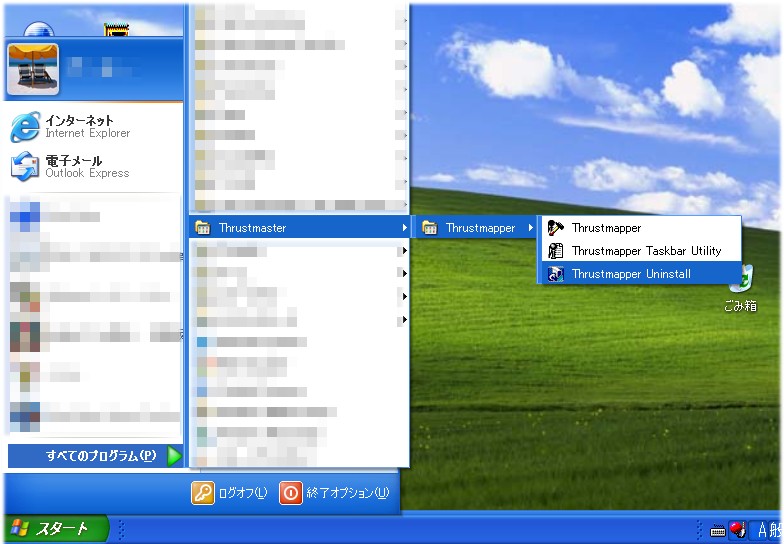
Task: Open the Thrustmapper submenu folder
Action: tap(476, 228)
